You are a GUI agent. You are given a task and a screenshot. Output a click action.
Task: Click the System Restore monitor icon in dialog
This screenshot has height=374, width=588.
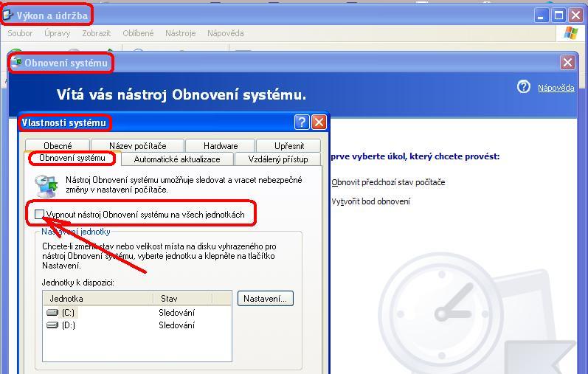click(46, 186)
